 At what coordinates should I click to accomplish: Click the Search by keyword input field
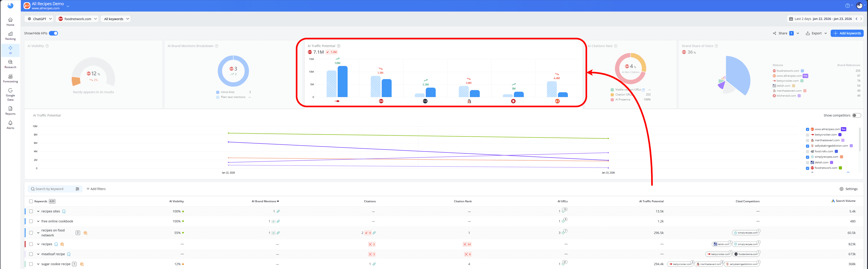click(50, 189)
